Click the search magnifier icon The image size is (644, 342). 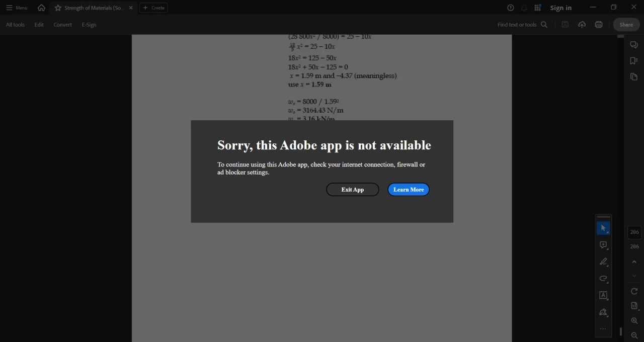coord(544,25)
